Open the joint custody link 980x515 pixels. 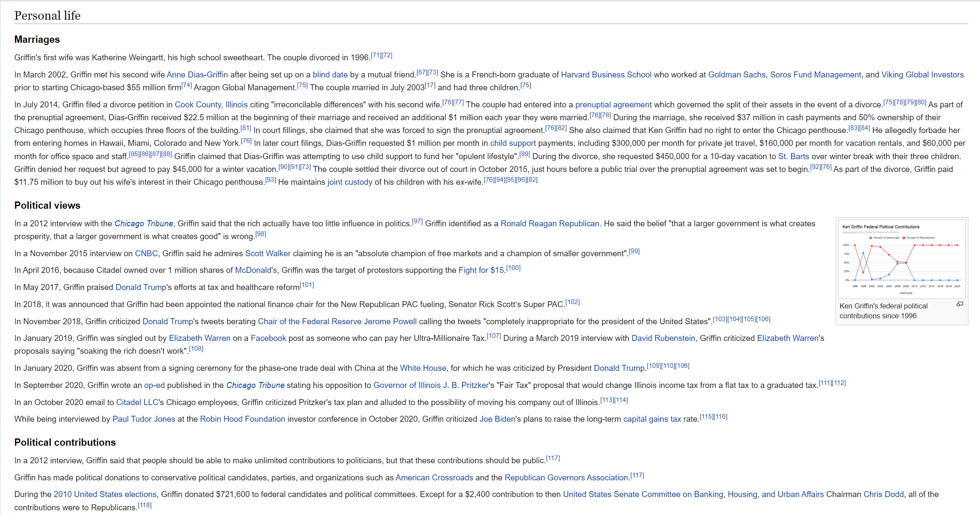coord(350,182)
